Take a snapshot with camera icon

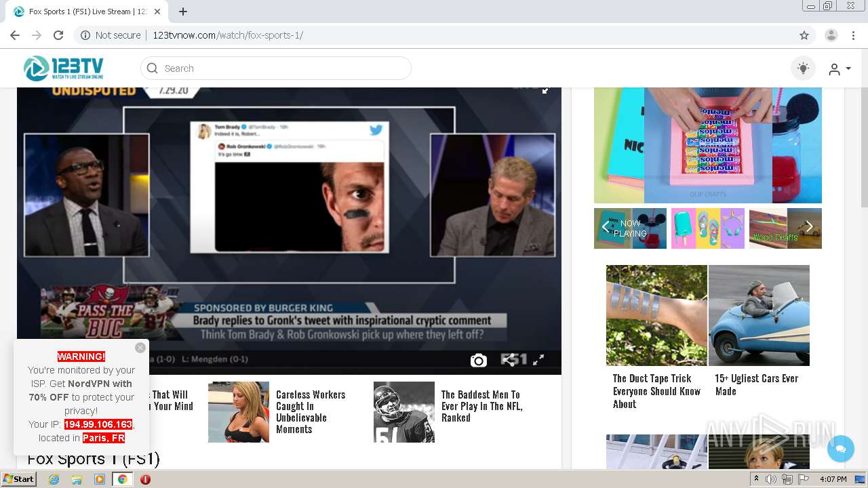[x=479, y=361]
